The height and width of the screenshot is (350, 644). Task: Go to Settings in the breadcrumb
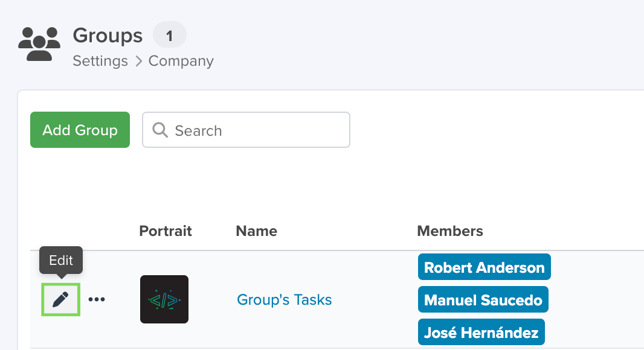pos(100,61)
